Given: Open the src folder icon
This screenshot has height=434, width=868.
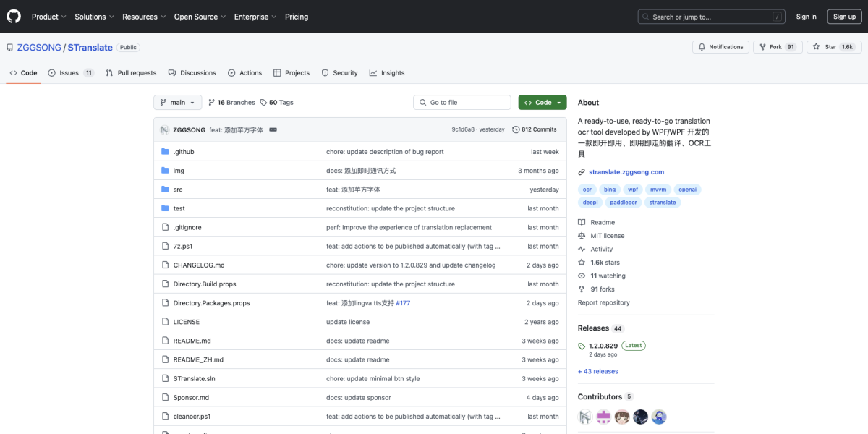Looking at the screenshot, I should click(x=163, y=189).
